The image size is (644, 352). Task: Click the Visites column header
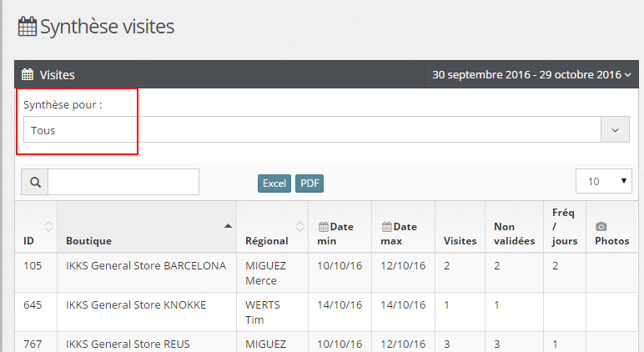pyautogui.click(x=460, y=240)
